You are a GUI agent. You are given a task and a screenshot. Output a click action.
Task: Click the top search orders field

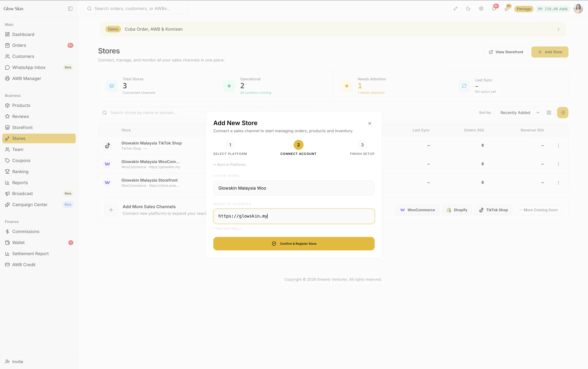click(x=135, y=9)
